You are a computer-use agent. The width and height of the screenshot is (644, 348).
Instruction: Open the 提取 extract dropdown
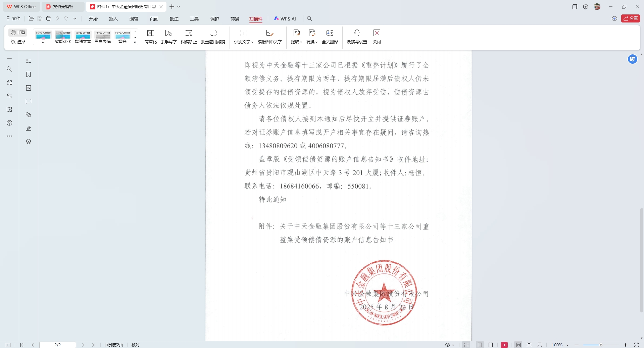click(x=296, y=37)
